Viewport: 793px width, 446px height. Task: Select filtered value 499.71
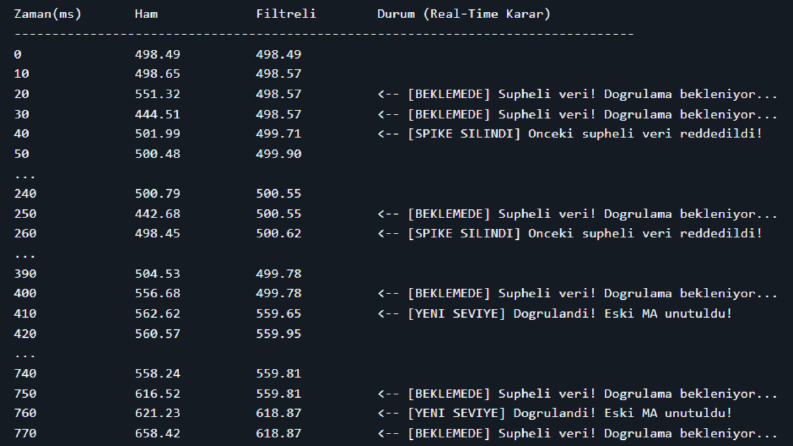(278, 134)
